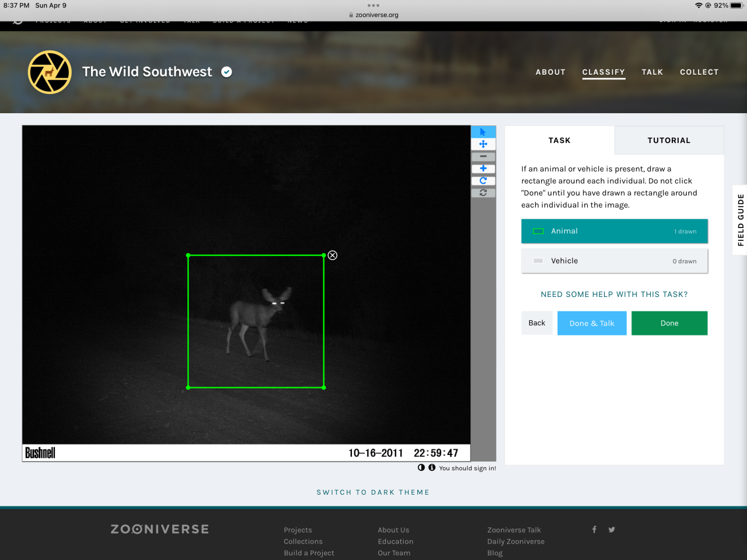The width and height of the screenshot is (747, 560).
Task: Open footer Zooniverse Talk link
Action: click(514, 530)
